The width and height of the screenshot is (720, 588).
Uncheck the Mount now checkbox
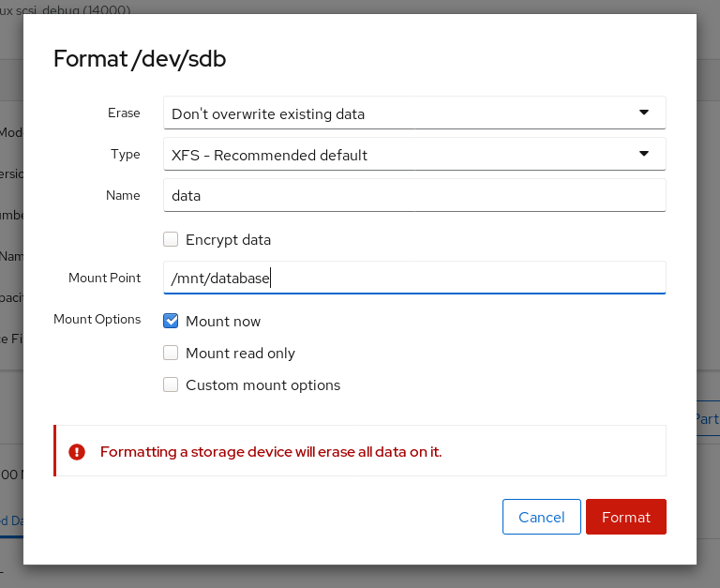pyautogui.click(x=171, y=321)
